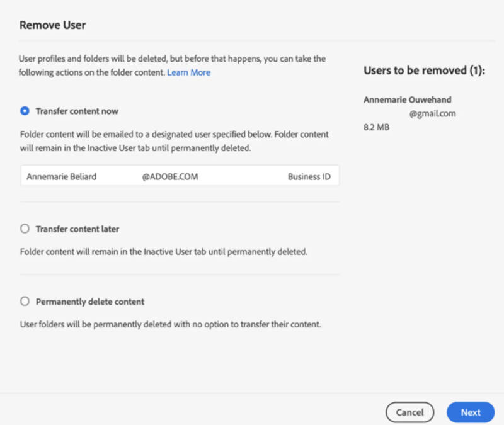Click the Remove User dialog title

(x=52, y=25)
